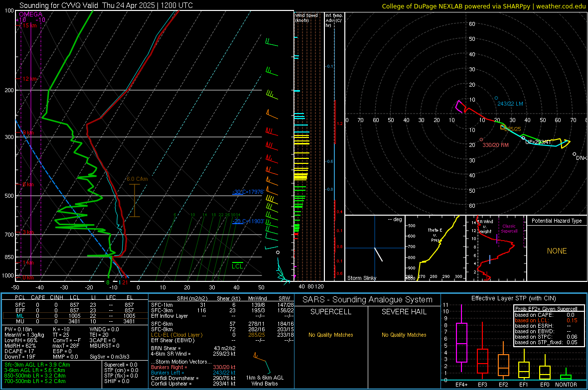Click the -30 C=17976' height label
This screenshot has height=390, width=588.
click(x=248, y=192)
